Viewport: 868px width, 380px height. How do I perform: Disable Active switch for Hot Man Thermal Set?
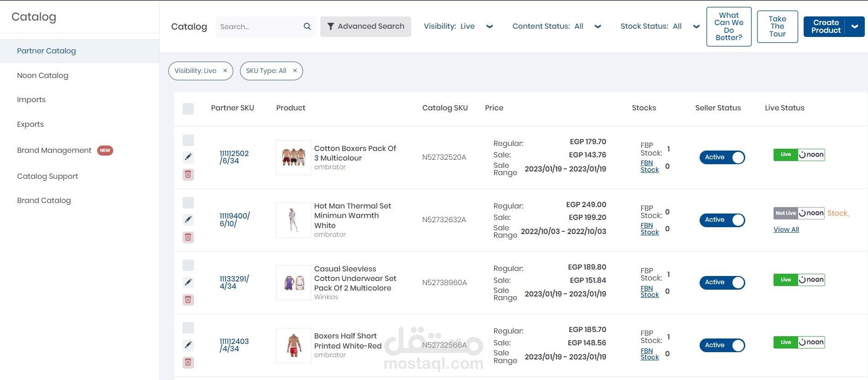point(722,220)
